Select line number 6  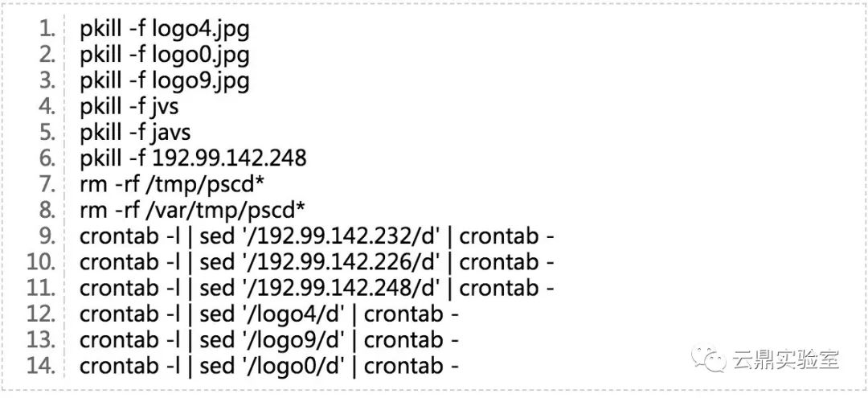47,158
